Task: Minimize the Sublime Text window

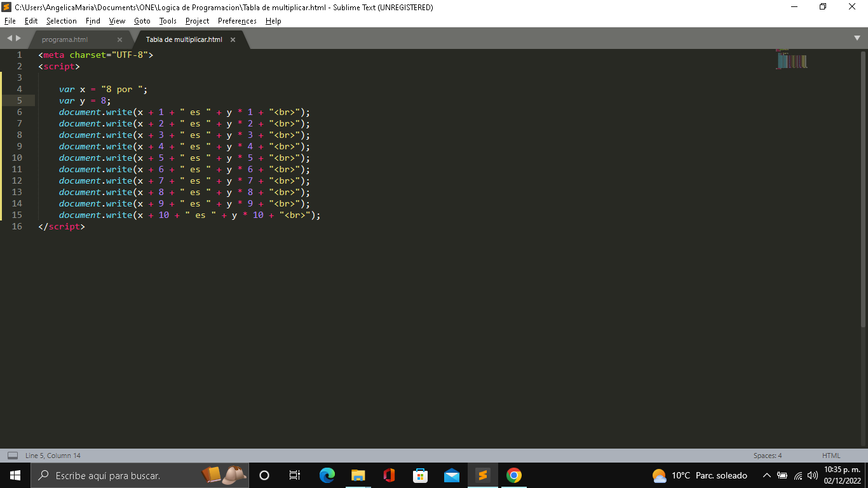Action: click(794, 7)
